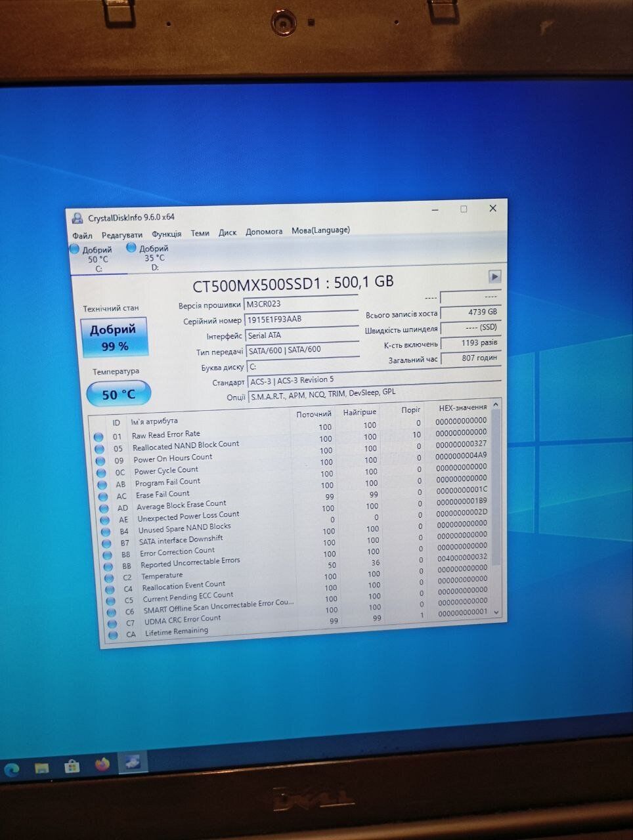The image size is (633, 840).
Task: Click the 50 °C temperature button
Action: [x=118, y=394]
